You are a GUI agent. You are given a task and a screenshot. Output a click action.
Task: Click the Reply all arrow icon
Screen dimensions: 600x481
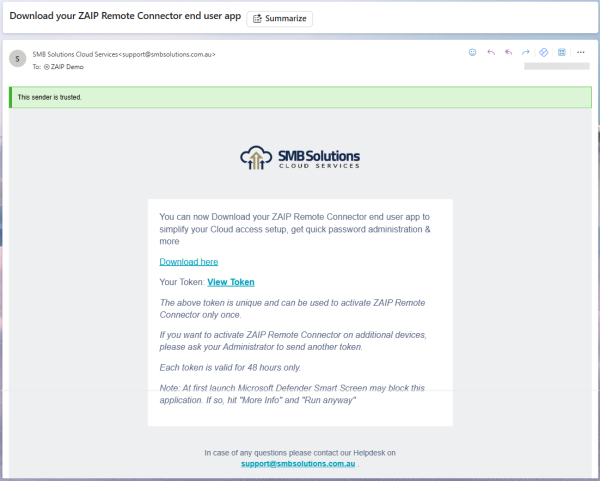click(x=508, y=52)
